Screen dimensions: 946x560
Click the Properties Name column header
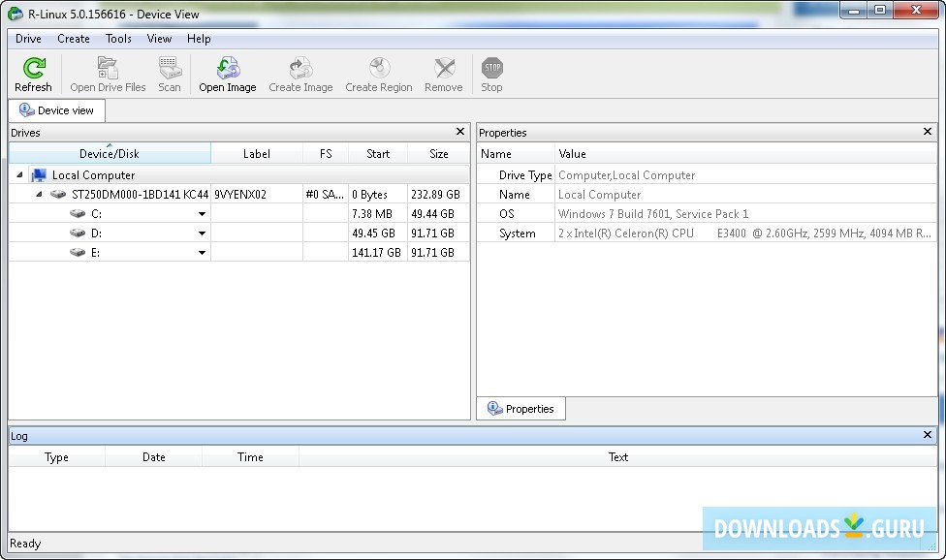(516, 154)
